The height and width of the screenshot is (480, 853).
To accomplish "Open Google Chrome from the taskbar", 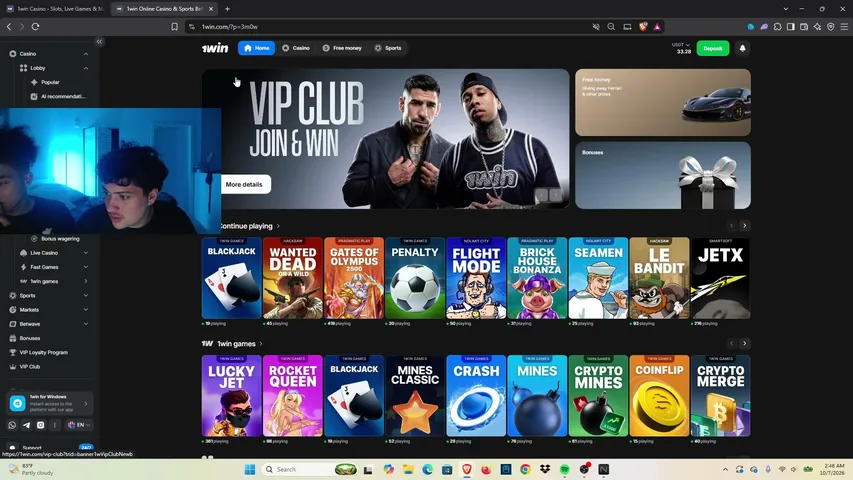I will (525, 469).
